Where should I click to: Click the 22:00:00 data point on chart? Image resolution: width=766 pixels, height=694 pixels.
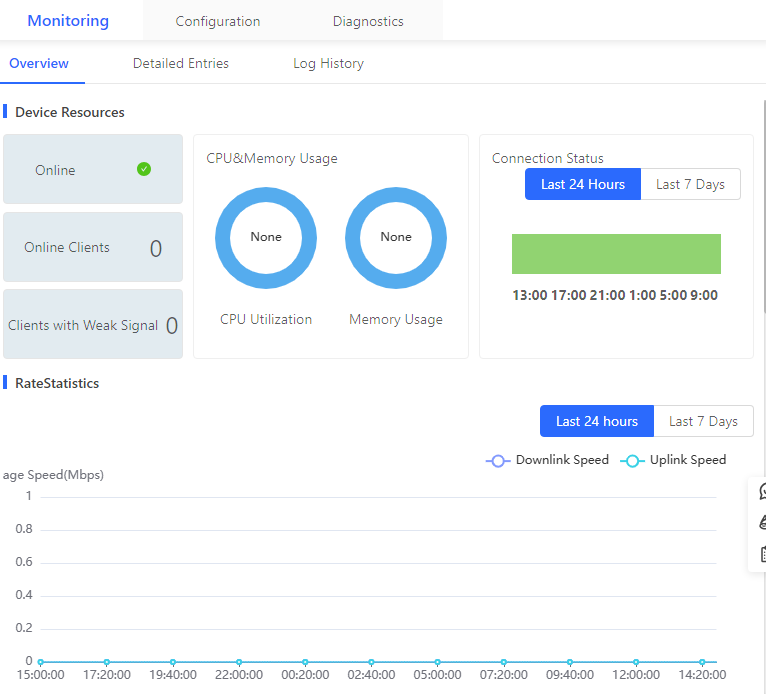239,662
